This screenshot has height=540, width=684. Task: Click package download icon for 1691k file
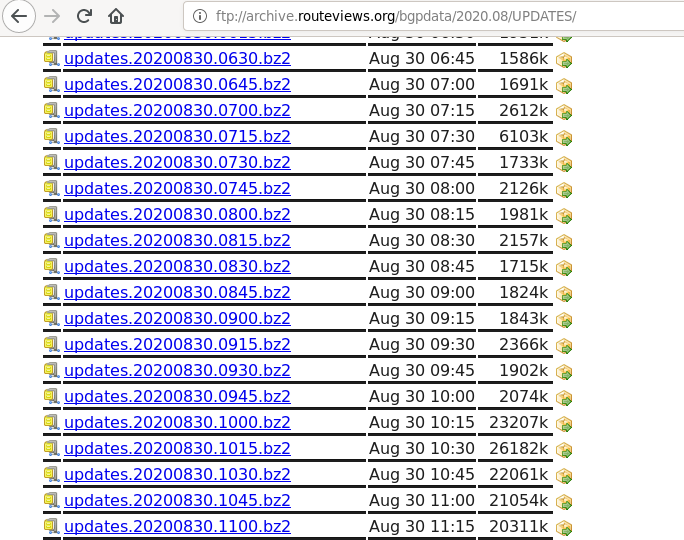click(x=564, y=86)
